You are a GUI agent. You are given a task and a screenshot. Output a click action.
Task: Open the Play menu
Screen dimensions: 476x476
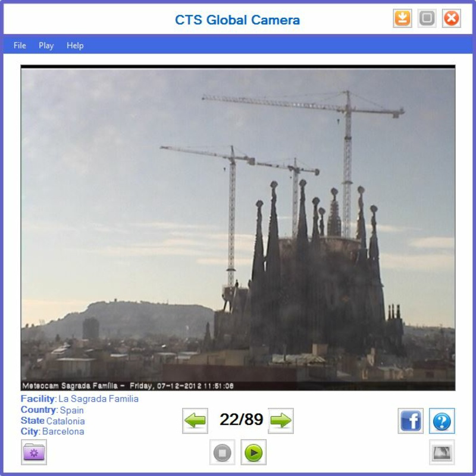pos(46,46)
